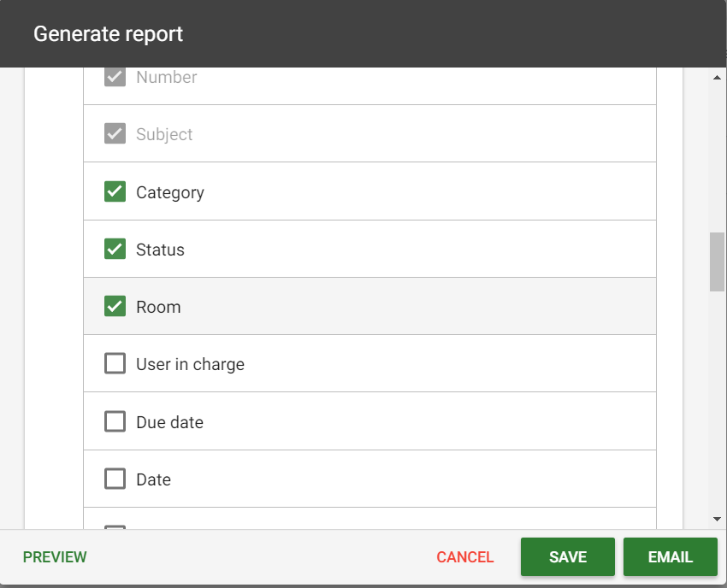This screenshot has height=588, width=727.
Task: Enable the User in charge checkbox
Action: pos(115,364)
